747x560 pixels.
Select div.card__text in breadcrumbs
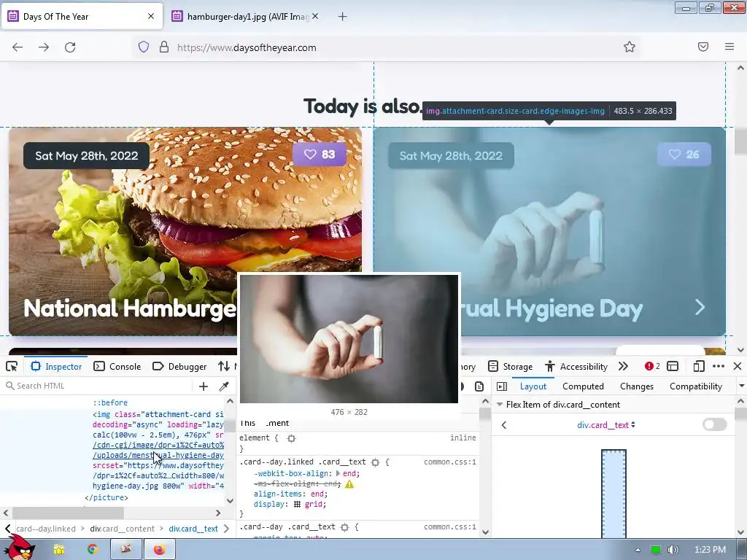click(x=193, y=529)
